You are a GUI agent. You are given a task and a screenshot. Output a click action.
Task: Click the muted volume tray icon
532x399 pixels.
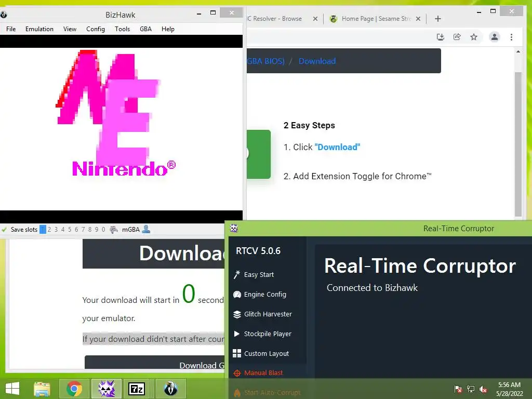(483, 389)
